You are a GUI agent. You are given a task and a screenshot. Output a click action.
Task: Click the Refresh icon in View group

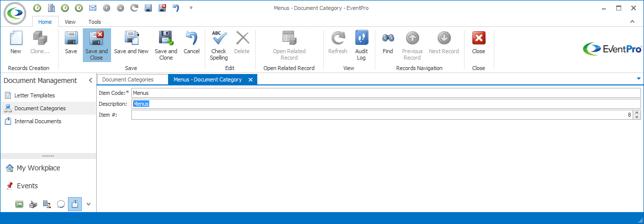coord(338,43)
